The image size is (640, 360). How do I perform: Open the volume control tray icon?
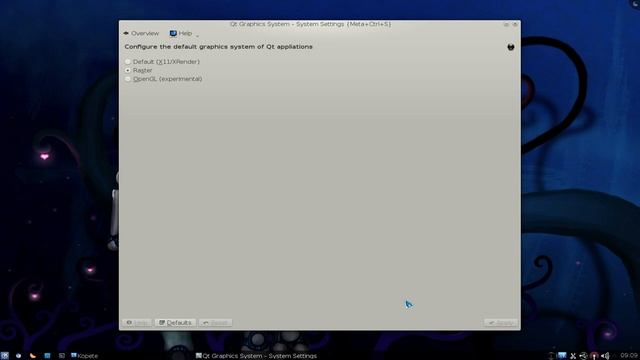pyautogui.click(x=605, y=356)
